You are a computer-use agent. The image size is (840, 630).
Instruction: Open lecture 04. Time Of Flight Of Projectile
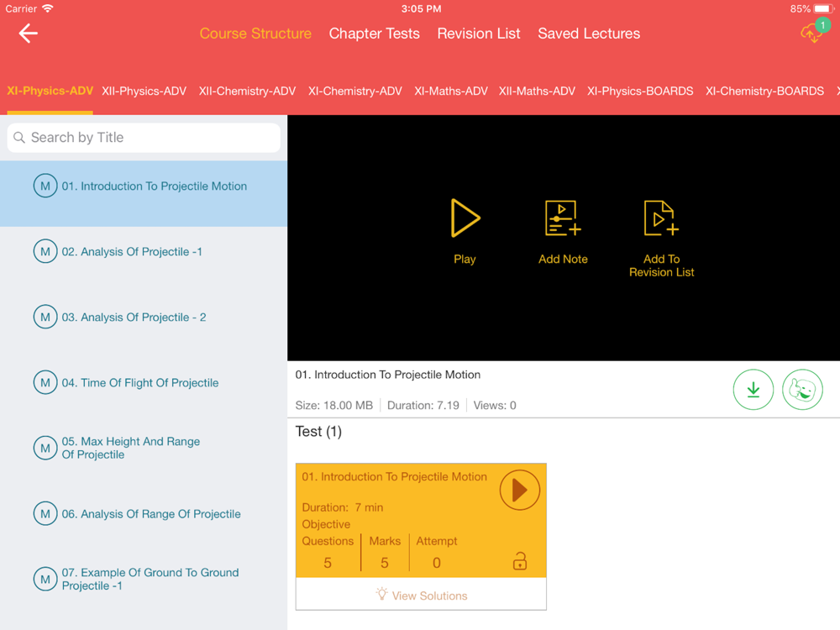(139, 382)
